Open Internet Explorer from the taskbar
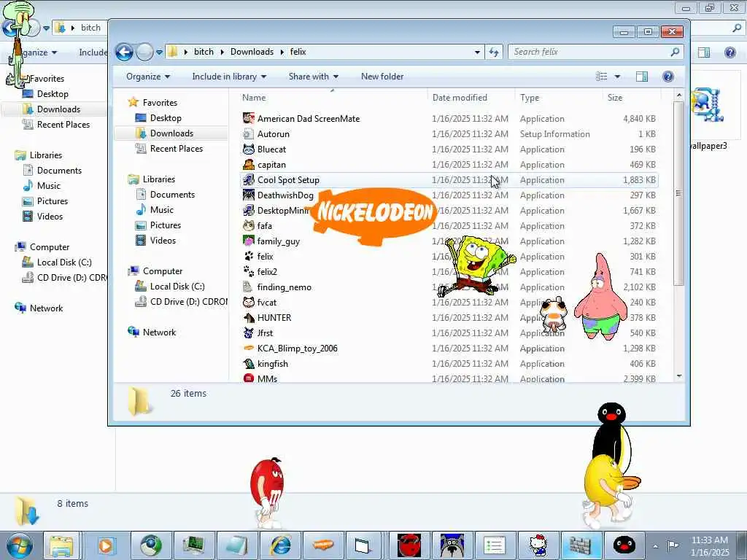The width and height of the screenshot is (747, 560). (x=281, y=545)
